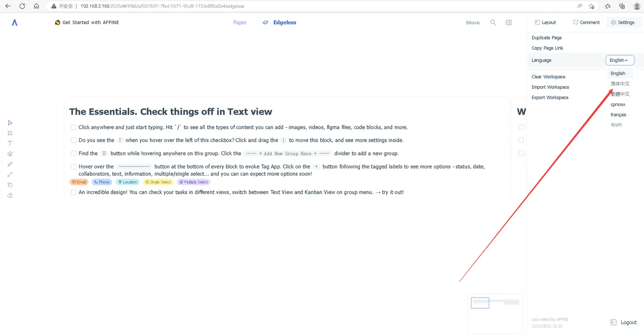Click Clear Workspace

coord(548,77)
